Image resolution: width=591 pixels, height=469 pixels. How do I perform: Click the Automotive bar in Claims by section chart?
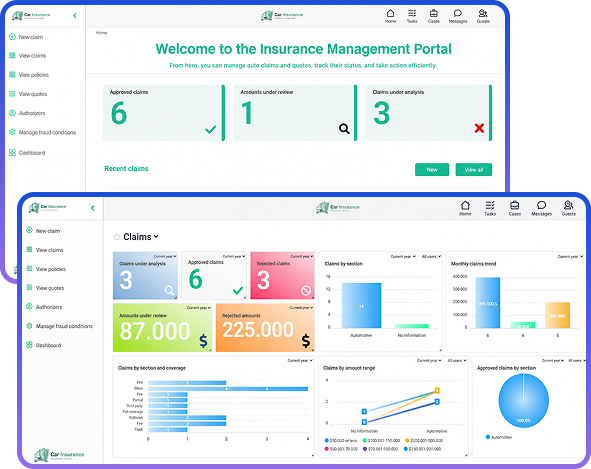pos(361,305)
